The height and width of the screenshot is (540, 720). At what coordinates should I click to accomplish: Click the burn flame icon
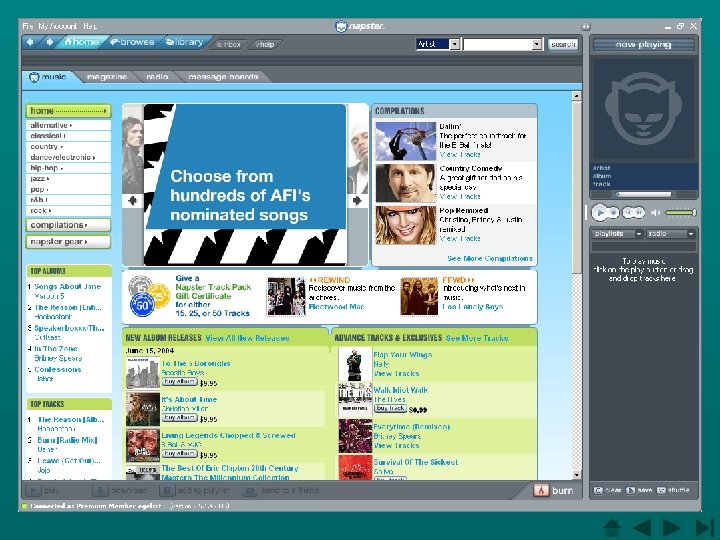coord(541,490)
